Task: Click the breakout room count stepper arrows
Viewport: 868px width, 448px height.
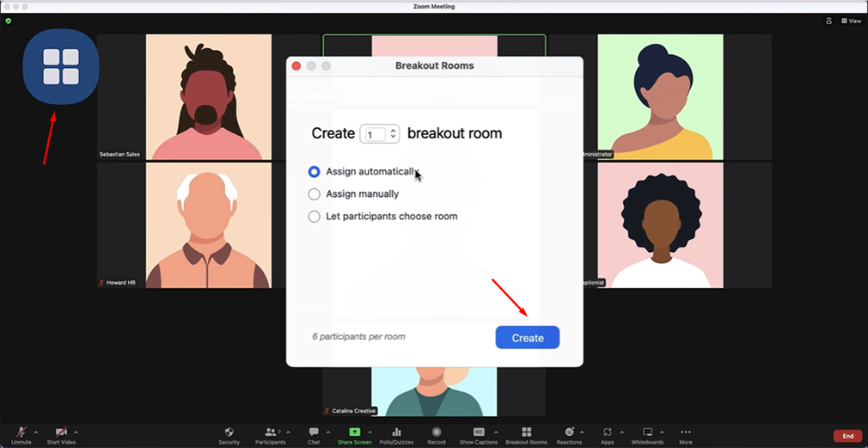Action: 394,134
